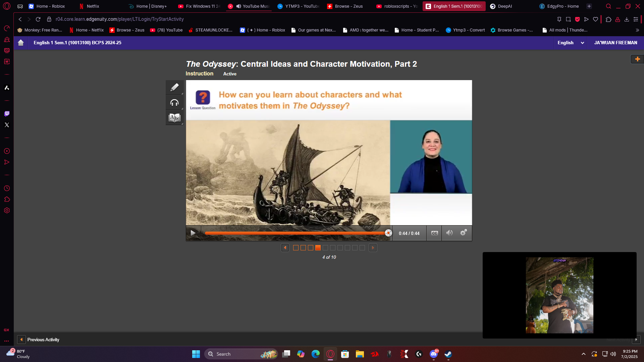Open sidebar settings gear icon
The height and width of the screenshot is (362, 644).
click(x=7, y=210)
